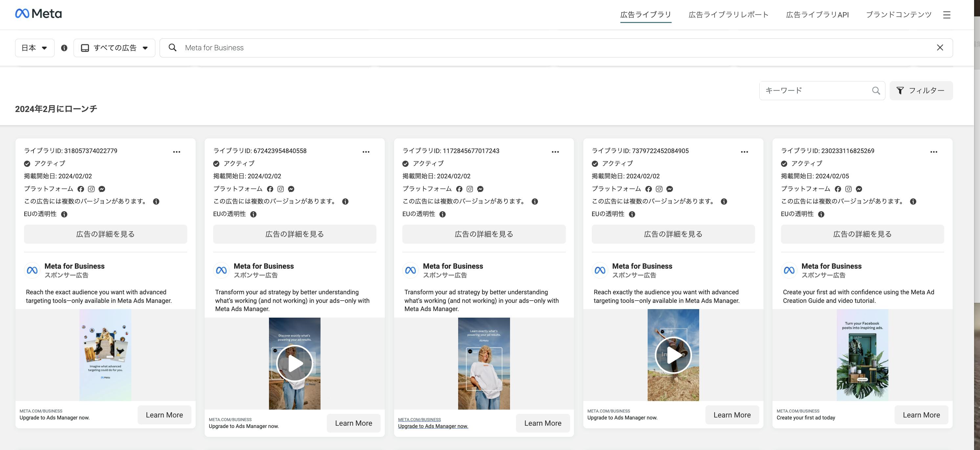Click the info icon next to the 日本 dropdown
This screenshot has height=450, width=980.
(x=64, y=48)
